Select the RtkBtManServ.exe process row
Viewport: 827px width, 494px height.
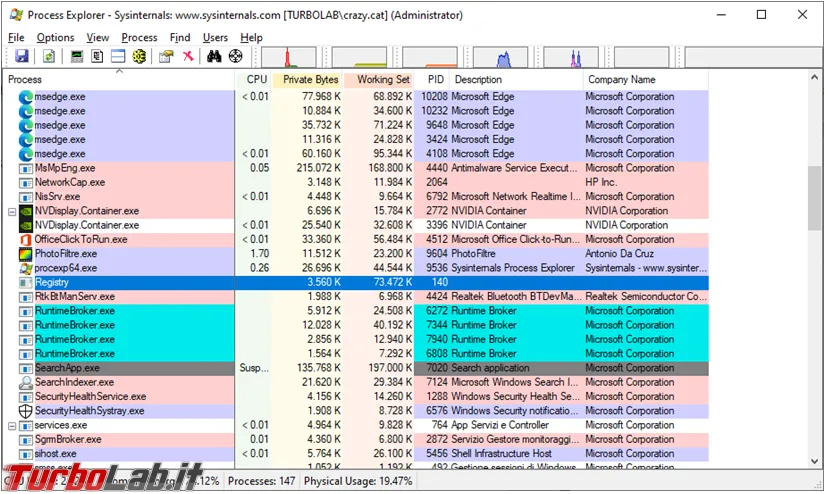tap(356, 297)
